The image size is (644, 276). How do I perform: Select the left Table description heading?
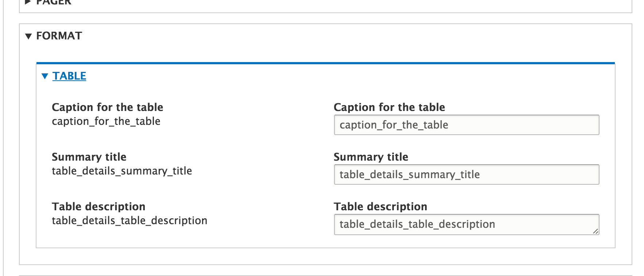(x=98, y=206)
